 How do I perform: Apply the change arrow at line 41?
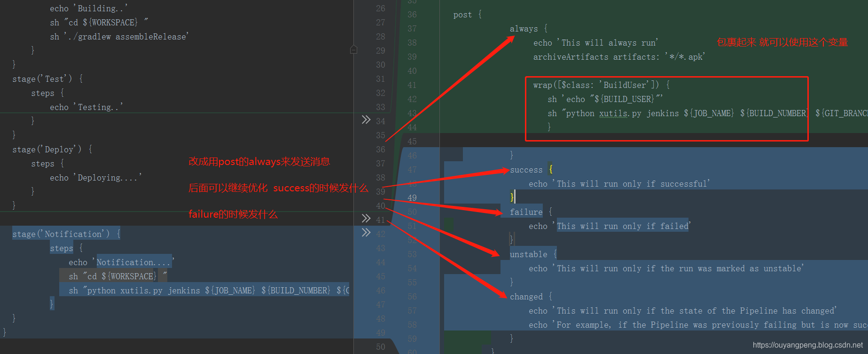(x=366, y=219)
